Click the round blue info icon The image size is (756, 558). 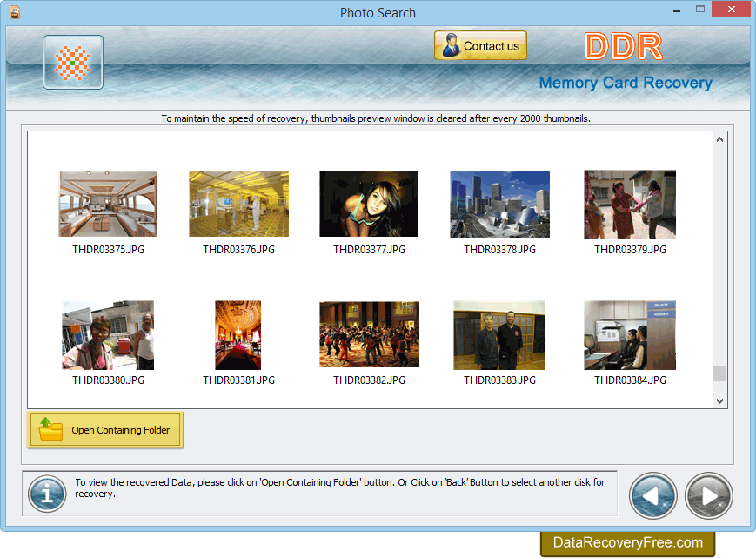pyautogui.click(x=47, y=494)
